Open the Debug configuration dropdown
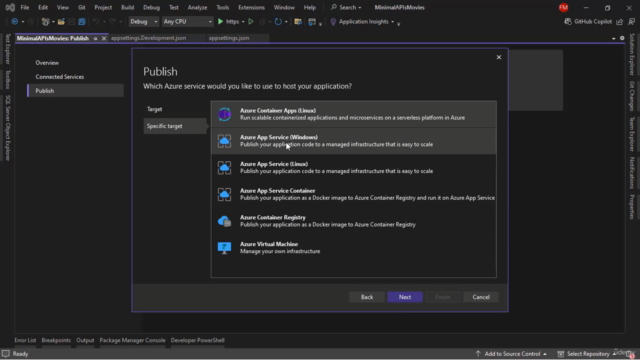Image resolution: width=640 pixels, height=360 pixels. click(x=143, y=22)
